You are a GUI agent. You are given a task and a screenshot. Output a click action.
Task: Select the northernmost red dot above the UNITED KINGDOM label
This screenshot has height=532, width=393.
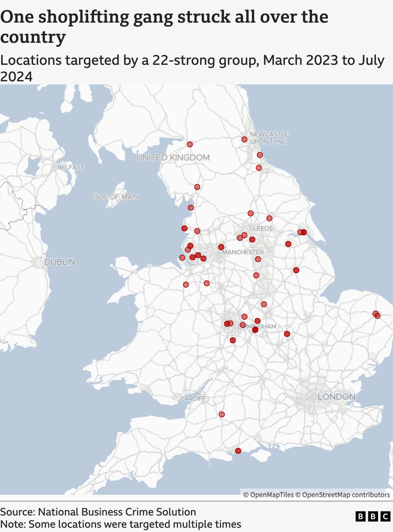click(x=190, y=144)
